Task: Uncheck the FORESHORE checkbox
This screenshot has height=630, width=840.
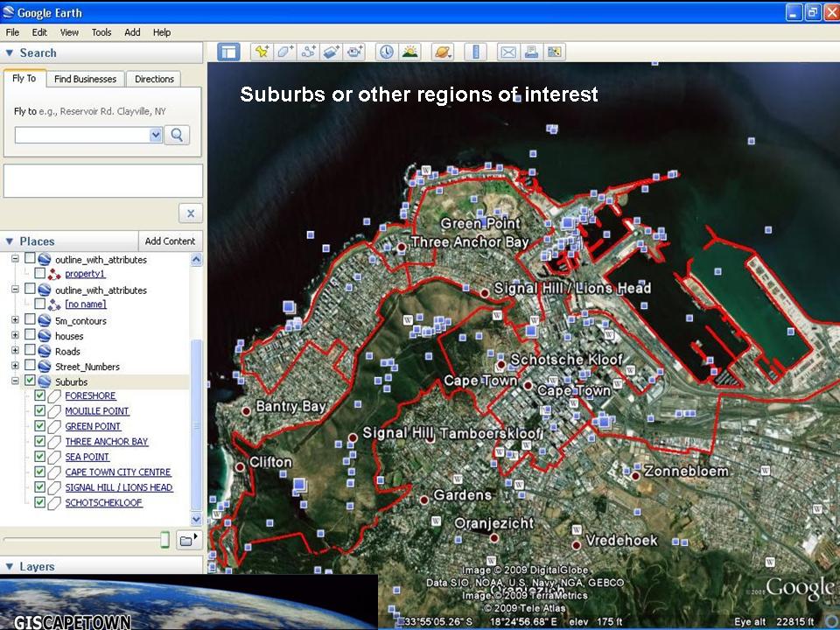Action: 39,395
